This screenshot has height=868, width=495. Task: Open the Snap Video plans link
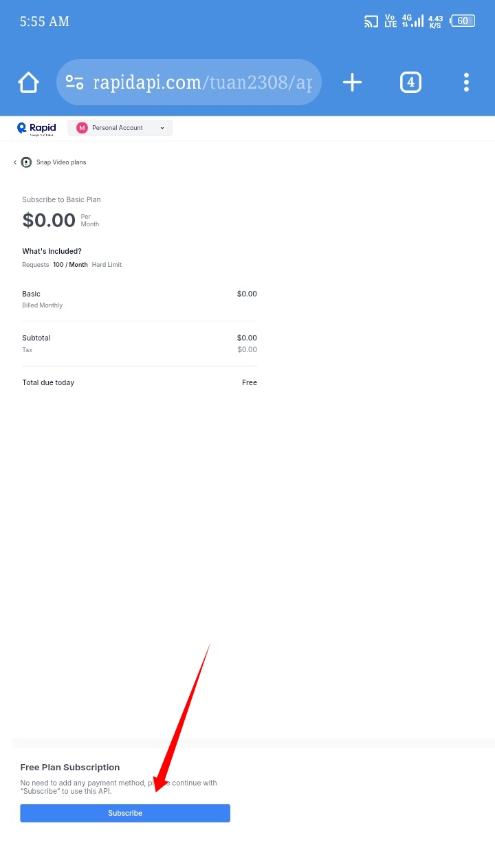(61, 162)
